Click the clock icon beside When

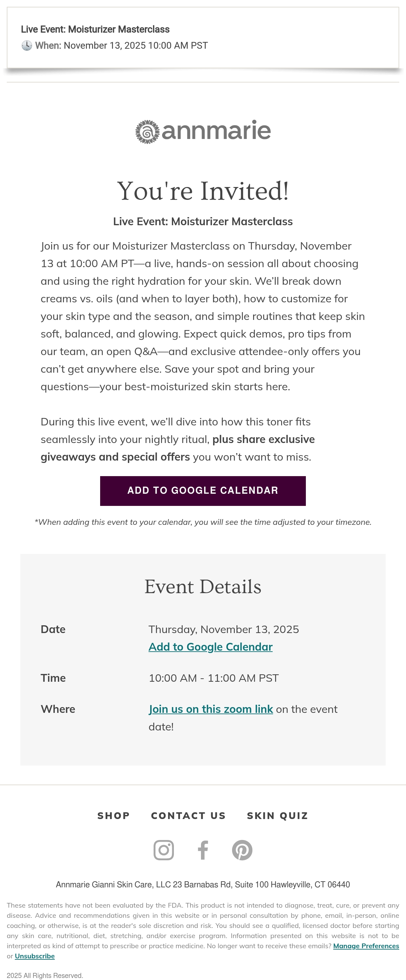tap(27, 46)
